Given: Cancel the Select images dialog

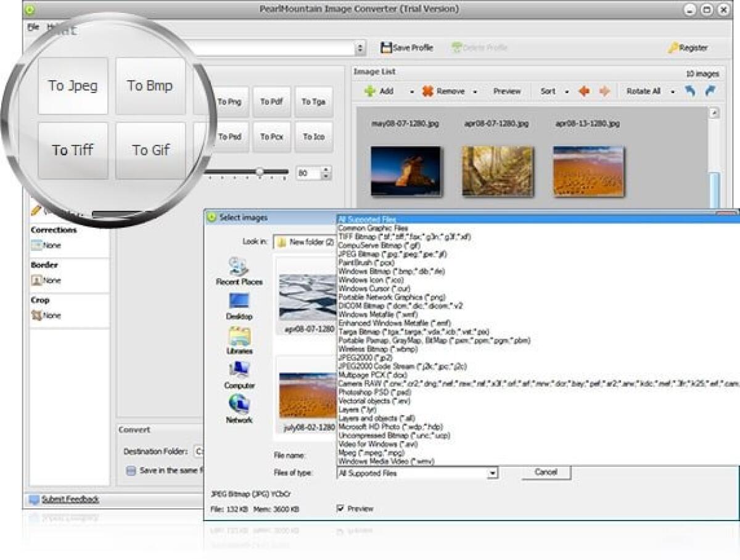Looking at the screenshot, I should [x=545, y=472].
